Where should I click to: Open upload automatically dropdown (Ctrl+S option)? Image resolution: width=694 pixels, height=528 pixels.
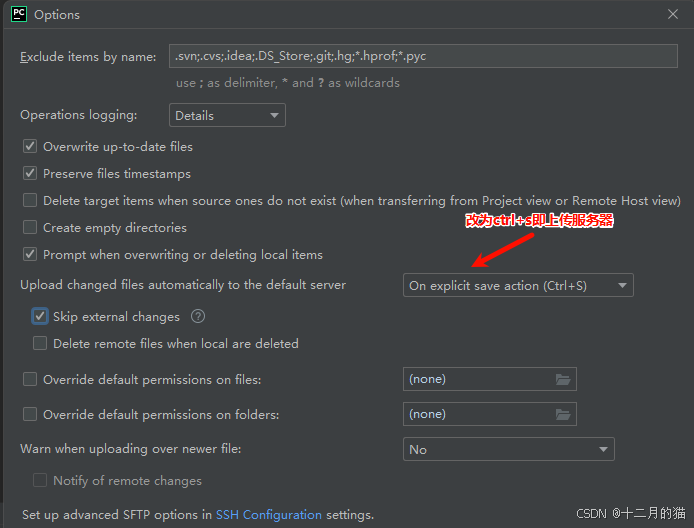pyautogui.click(x=518, y=285)
